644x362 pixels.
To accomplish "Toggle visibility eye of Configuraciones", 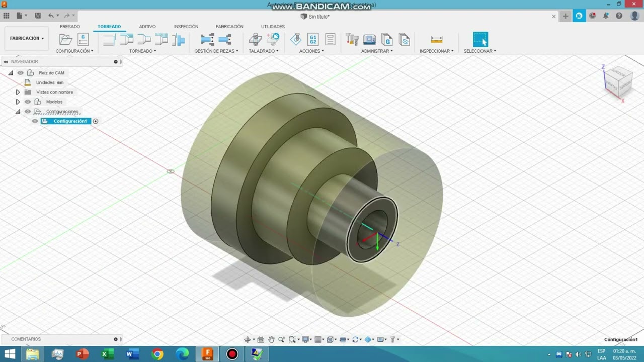I will [x=28, y=112].
